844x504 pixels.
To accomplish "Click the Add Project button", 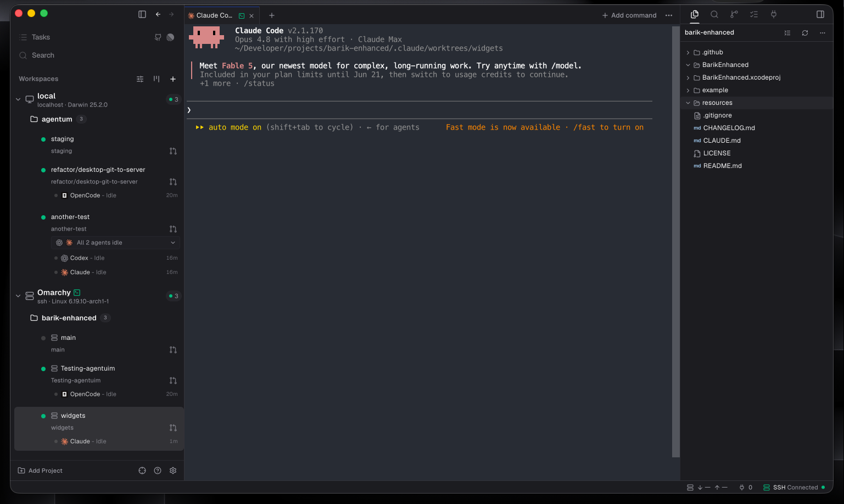I will click(x=40, y=471).
